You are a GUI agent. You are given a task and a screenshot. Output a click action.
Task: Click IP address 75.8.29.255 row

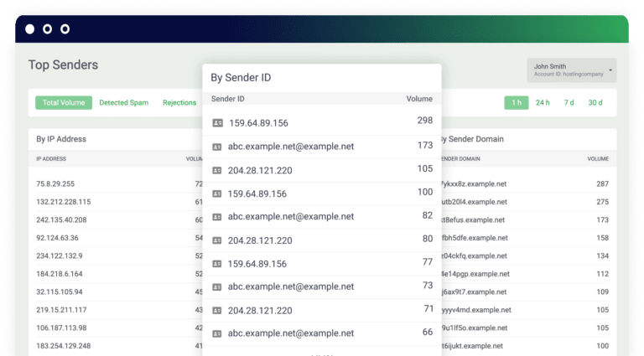tap(55, 183)
